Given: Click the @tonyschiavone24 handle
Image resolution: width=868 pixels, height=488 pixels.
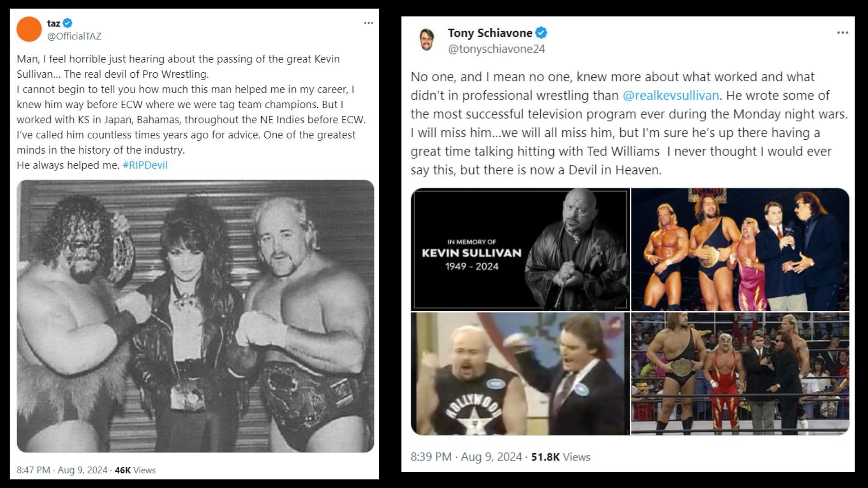Looking at the screenshot, I should (x=496, y=49).
